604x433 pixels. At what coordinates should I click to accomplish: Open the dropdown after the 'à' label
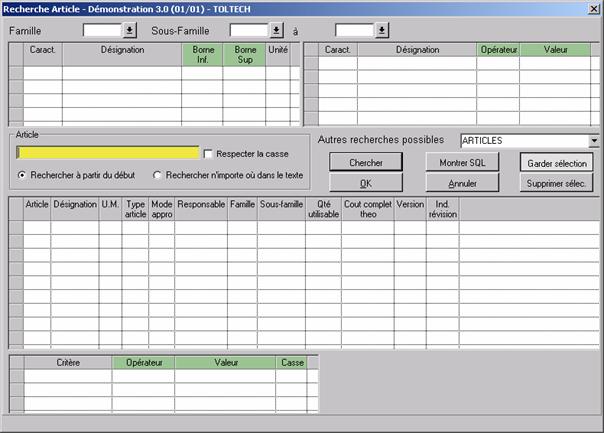click(382, 30)
